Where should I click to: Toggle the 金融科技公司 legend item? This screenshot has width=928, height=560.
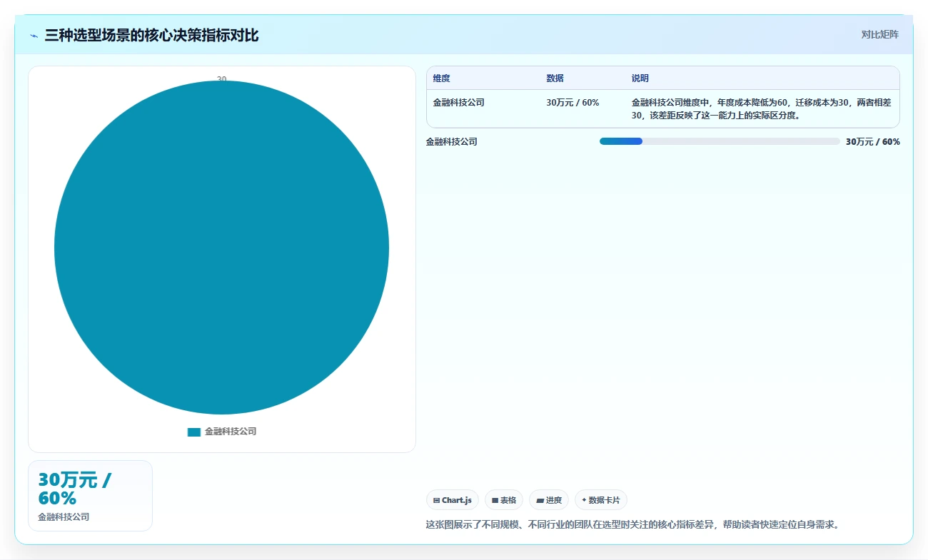point(221,432)
